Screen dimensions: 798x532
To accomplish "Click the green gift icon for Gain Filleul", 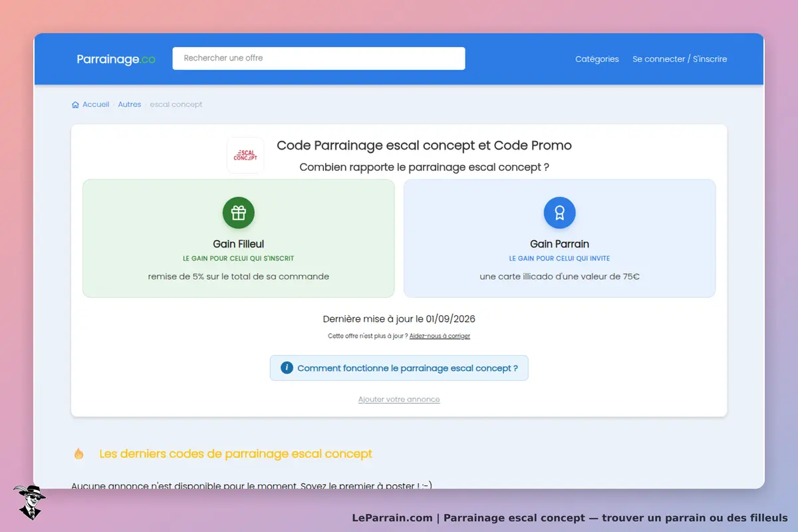I will click(239, 213).
